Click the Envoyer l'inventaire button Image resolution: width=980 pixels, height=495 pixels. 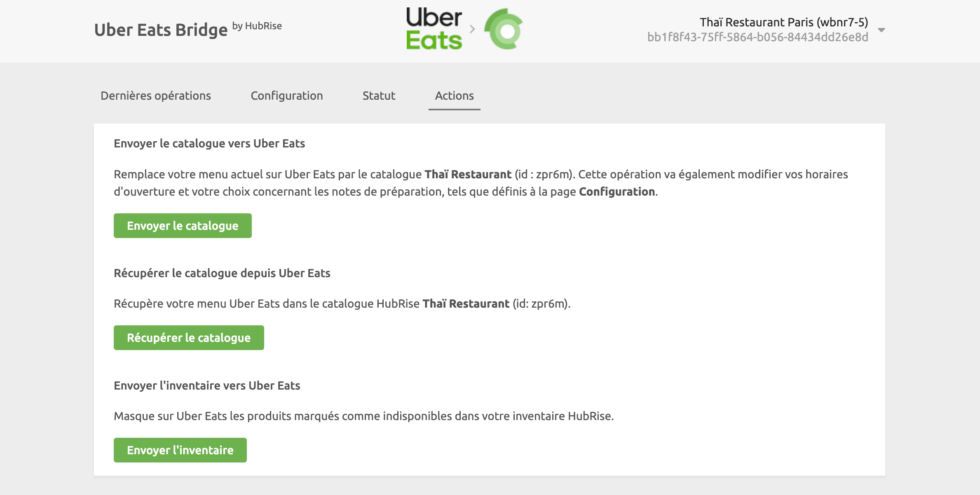pos(180,450)
